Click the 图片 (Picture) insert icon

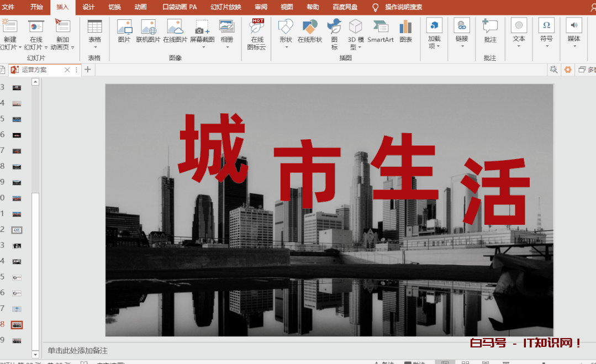pos(124,31)
